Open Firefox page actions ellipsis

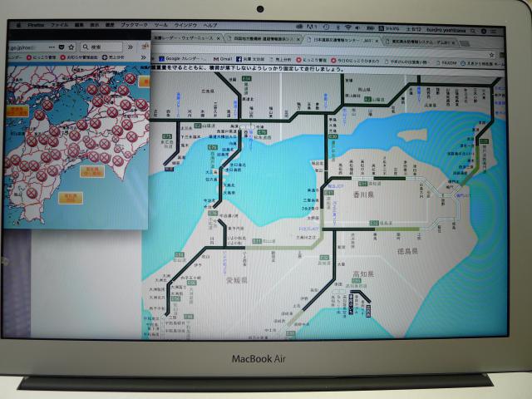[52, 47]
